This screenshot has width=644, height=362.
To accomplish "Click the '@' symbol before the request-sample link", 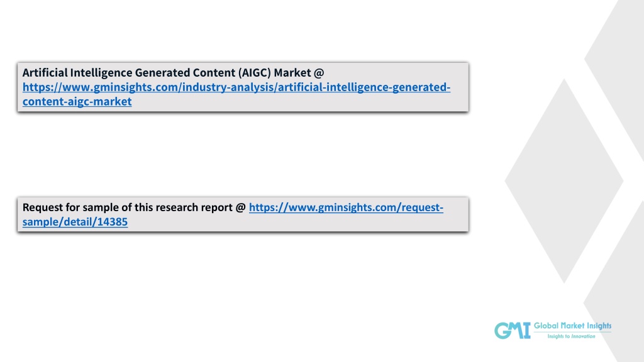I will [241, 207].
